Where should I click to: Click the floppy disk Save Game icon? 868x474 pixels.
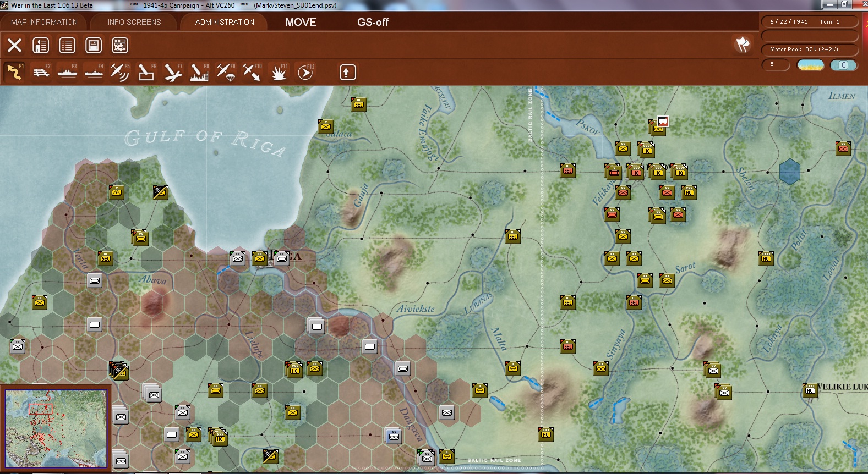(x=94, y=45)
